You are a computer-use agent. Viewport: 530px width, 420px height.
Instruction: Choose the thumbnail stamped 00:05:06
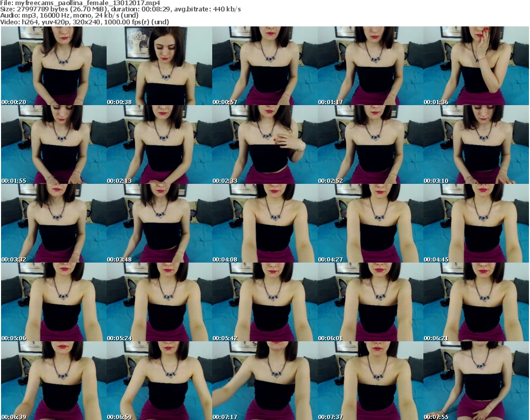coord(54,302)
